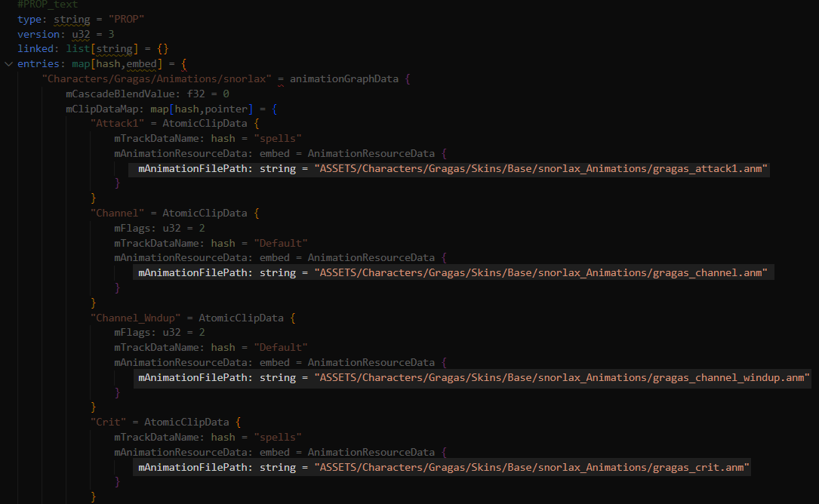Click the f32 type on mCascadeBlendValue line
The image size is (819, 504).
[x=196, y=94]
